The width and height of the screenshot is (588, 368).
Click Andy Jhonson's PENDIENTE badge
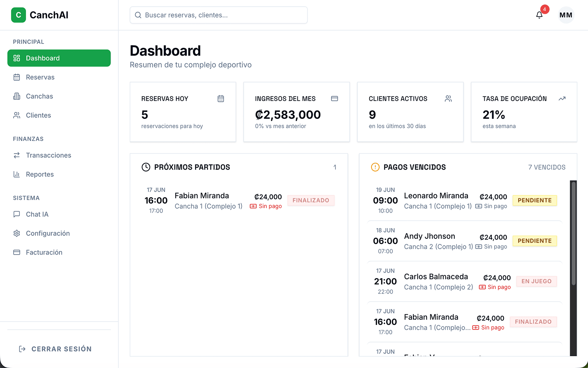(535, 241)
